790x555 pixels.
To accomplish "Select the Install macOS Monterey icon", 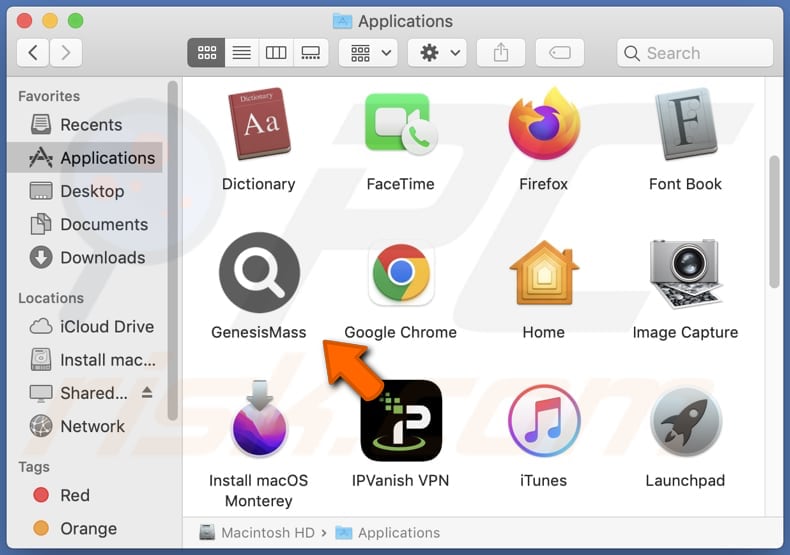I will tap(259, 419).
